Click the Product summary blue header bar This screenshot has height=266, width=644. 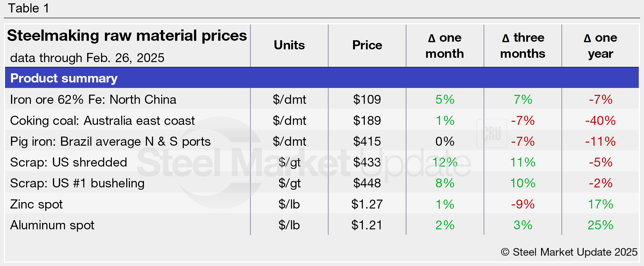click(x=321, y=78)
